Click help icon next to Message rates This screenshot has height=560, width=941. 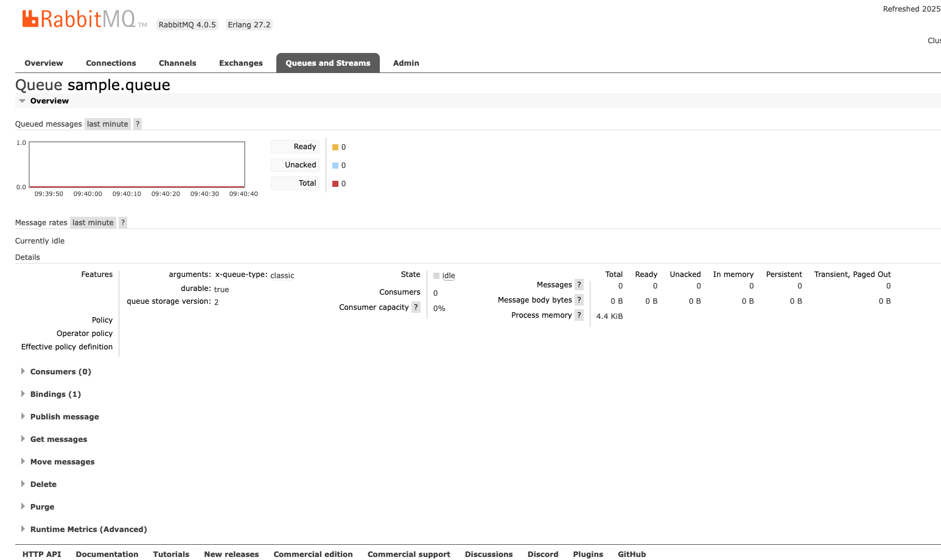[x=123, y=223]
